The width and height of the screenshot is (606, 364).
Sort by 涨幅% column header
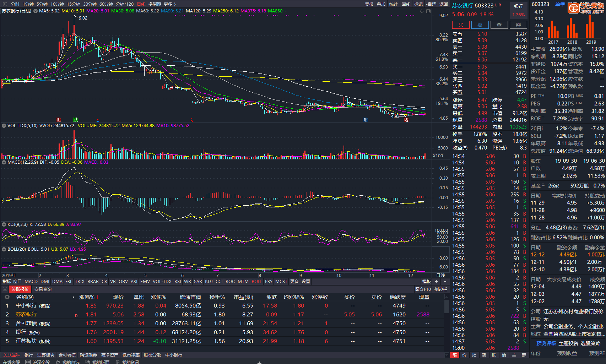88,297
